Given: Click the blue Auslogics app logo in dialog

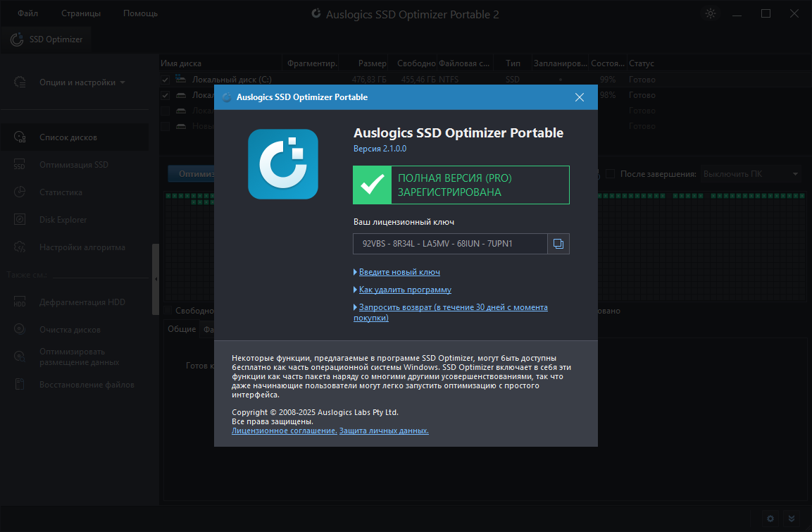Looking at the screenshot, I should 283,164.
